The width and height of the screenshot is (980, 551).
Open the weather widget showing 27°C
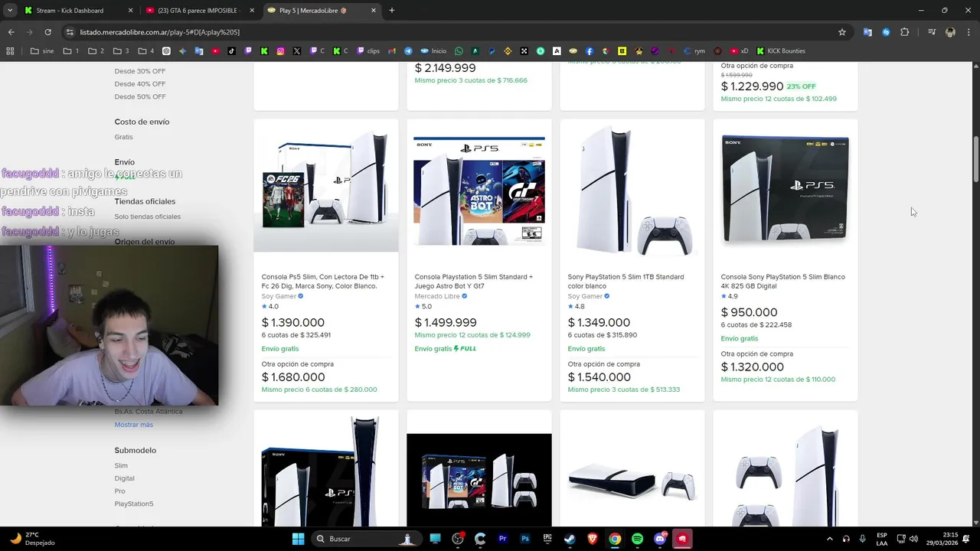pyautogui.click(x=33, y=539)
